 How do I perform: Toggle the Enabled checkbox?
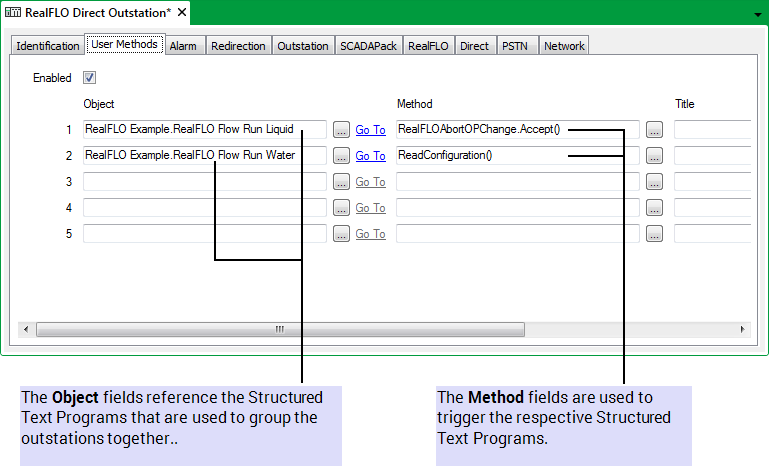click(89, 77)
